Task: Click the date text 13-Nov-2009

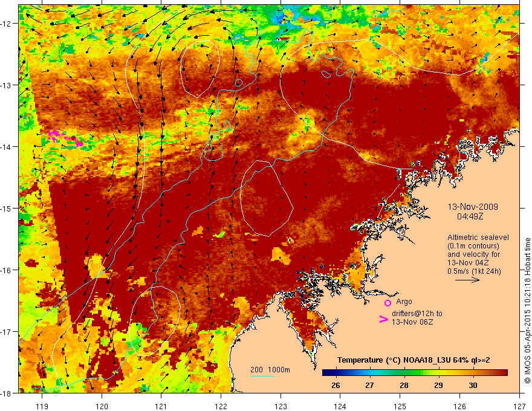Action: tap(473, 207)
